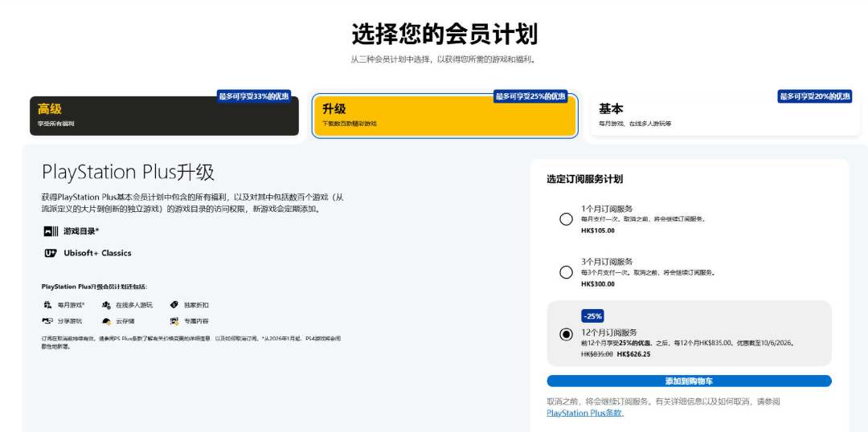Click the struck-through HK$835.00 price
Viewport: 868px width, 432px height.
[596, 354]
